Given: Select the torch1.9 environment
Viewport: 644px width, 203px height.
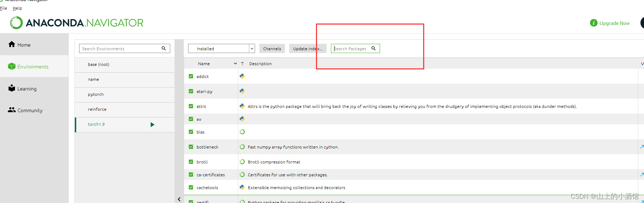Looking at the screenshot, I should tap(125, 125).
